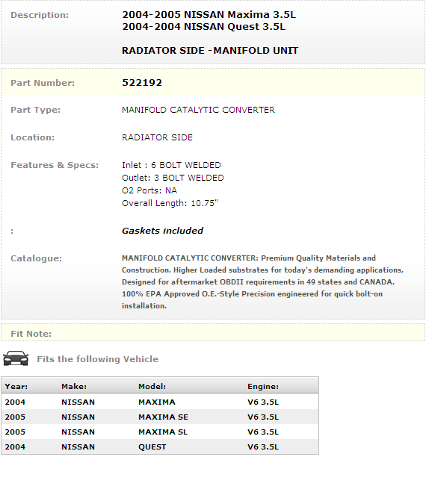Viewport: 426px width, 504px height.
Task: Select the Maxima SL table row
Action: point(160,432)
